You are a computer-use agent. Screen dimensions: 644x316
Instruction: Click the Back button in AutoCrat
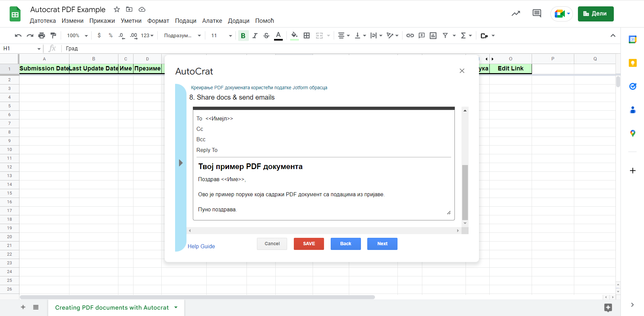coord(345,244)
